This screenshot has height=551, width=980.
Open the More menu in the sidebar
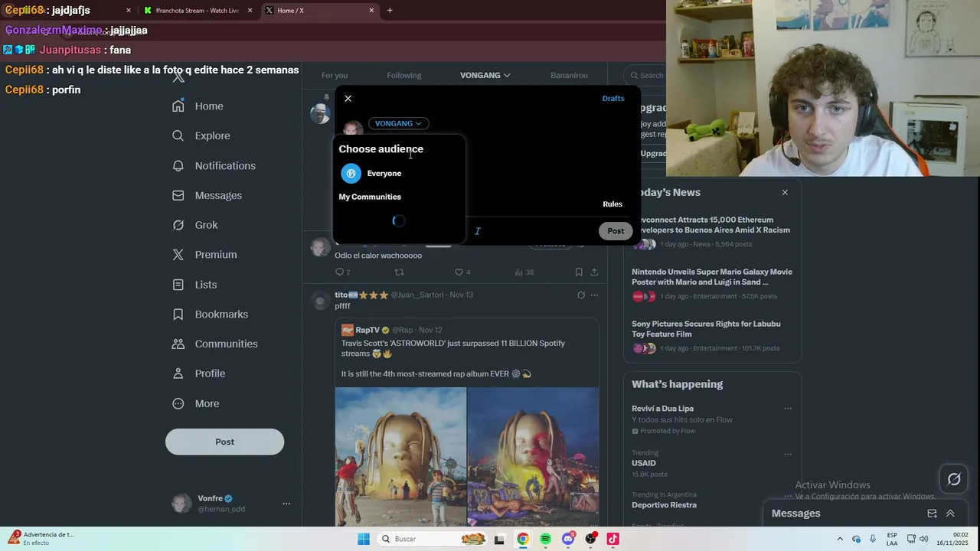pos(196,403)
